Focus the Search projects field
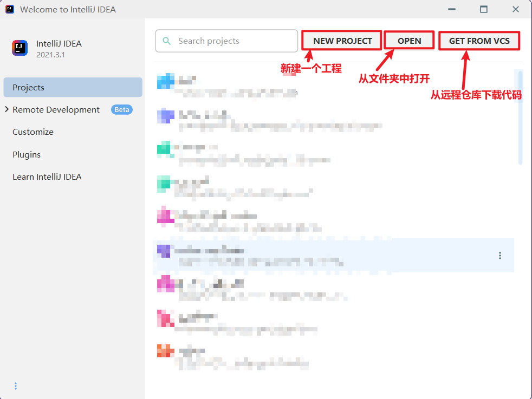Screen dimensions: 532x399 coord(226,41)
